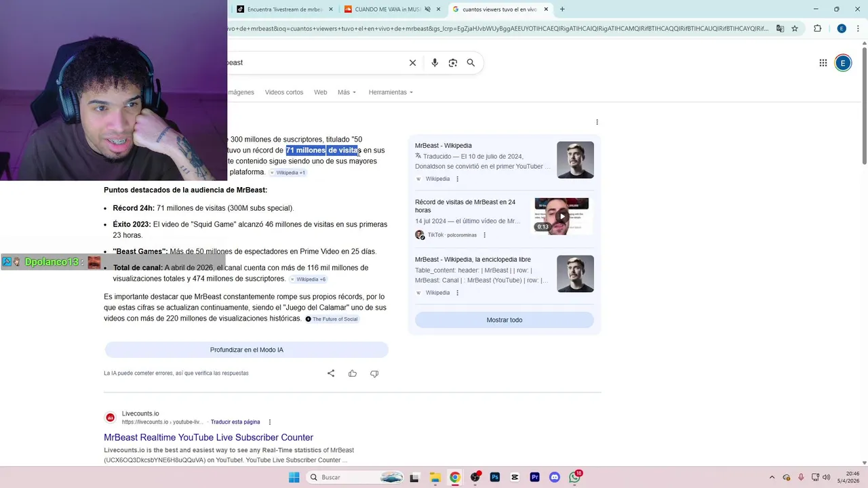Image resolution: width=868 pixels, height=488 pixels.
Task: Open Google Lens image search
Action: [453, 62]
